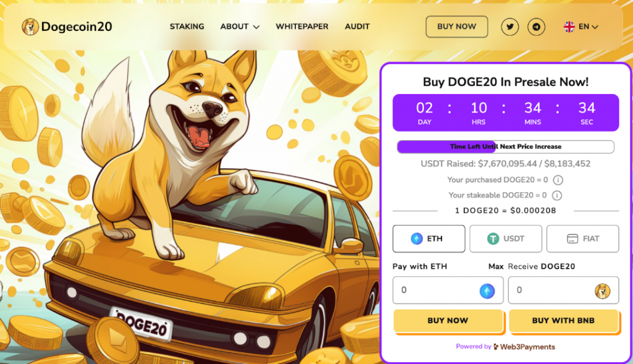Image resolution: width=633 pixels, height=364 pixels.
Task: Click the Dogecoin20 logo icon
Action: (x=30, y=27)
